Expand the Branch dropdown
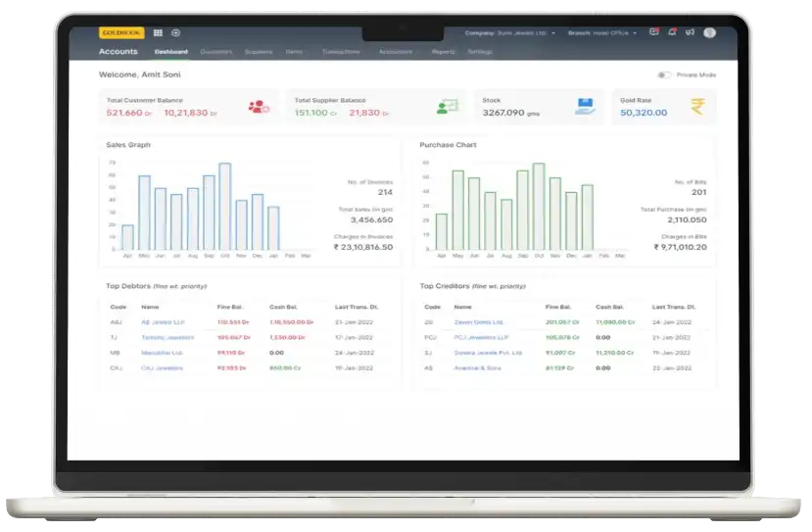This screenshot has width=812, height=532. pyautogui.click(x=602, y=32)
